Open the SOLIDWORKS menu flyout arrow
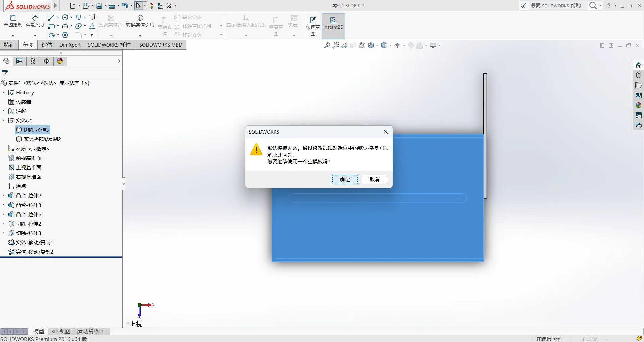Screen dimensions: 644x342 (56, 5)
